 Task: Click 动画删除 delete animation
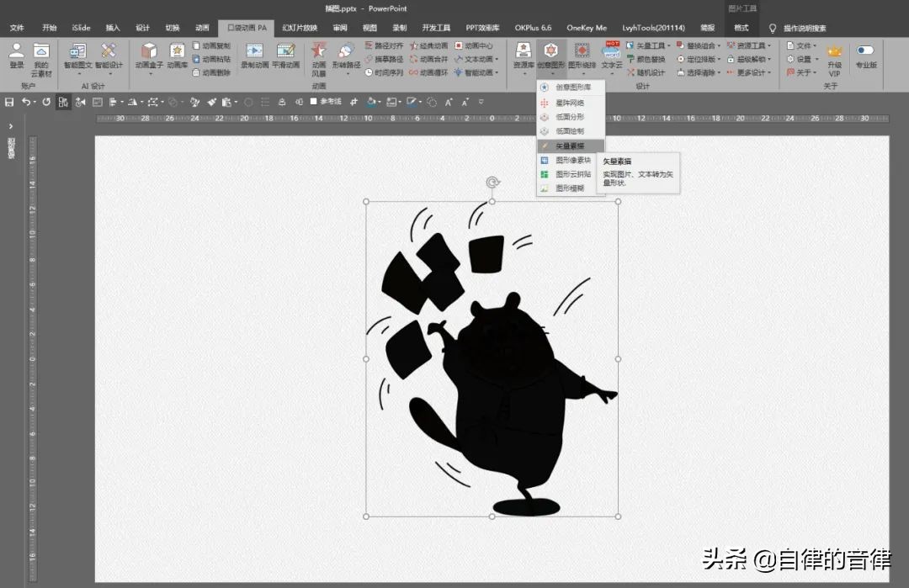pos(211,72)
